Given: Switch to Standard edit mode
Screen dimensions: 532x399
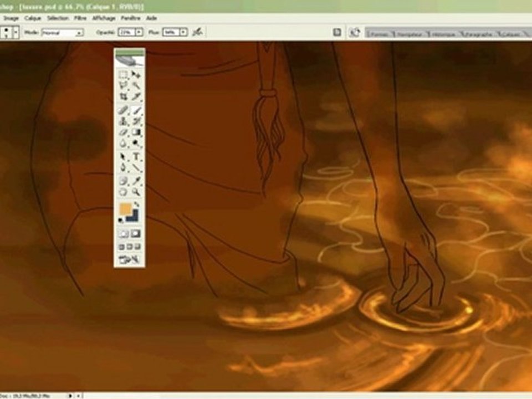Looking at the screenshot, I should (x=123, y=233).
